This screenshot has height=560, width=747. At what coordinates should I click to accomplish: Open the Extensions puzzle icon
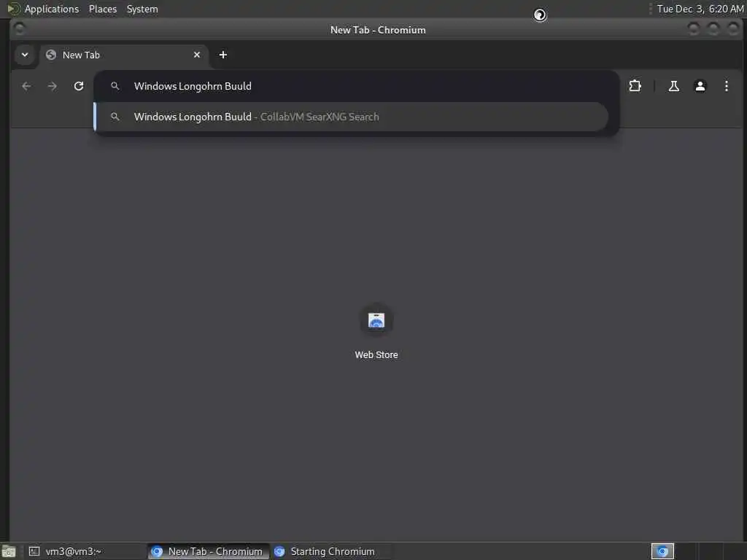[x=635, y=86]
